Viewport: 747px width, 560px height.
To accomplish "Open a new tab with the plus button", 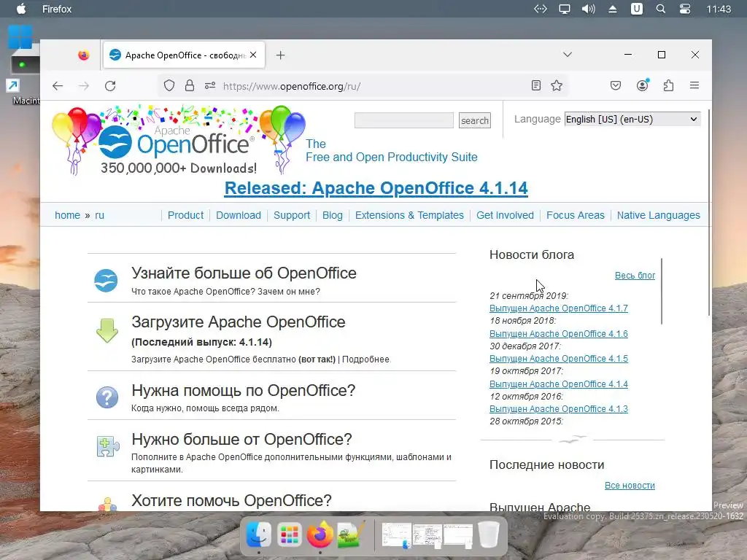I will pos(280,55).
